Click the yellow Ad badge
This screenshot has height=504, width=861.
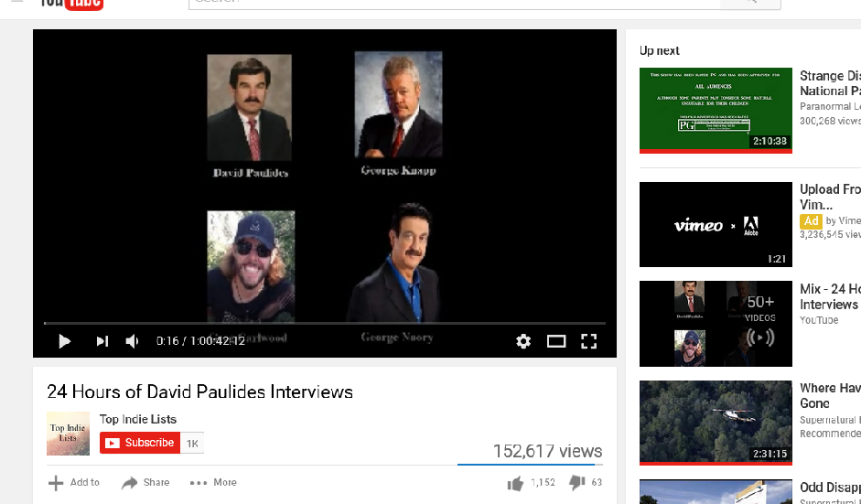[x=811, y=220]
